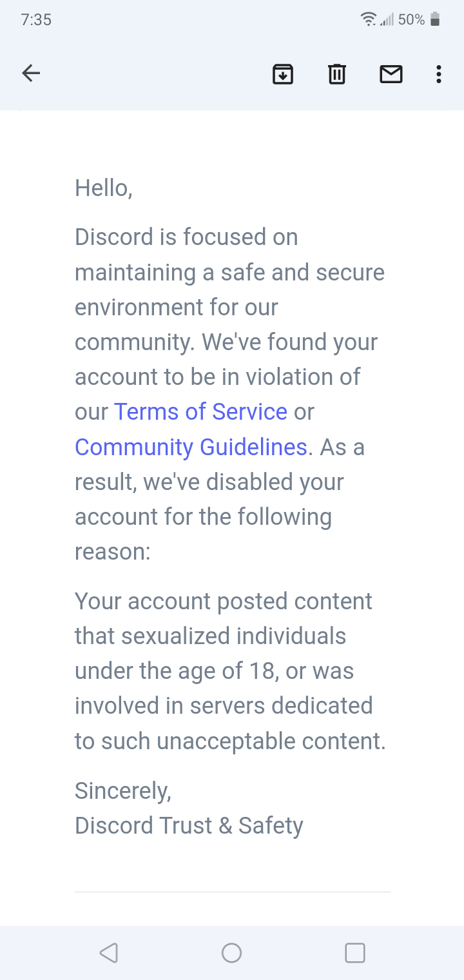Open the three-dot more options menu
The width and height of the screenshot is (464, 980).
pos(439,74)
